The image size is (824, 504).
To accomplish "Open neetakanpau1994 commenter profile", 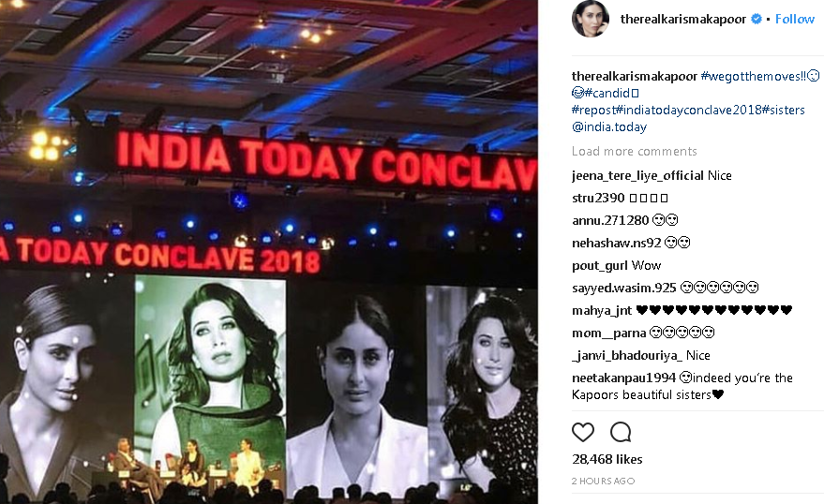I will coord(623,378).
